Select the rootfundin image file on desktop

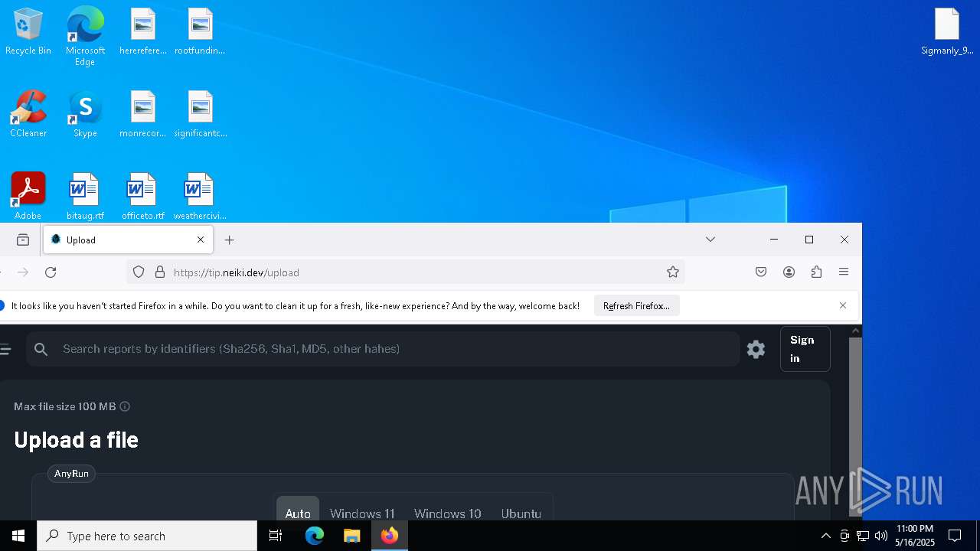point(200,32)
